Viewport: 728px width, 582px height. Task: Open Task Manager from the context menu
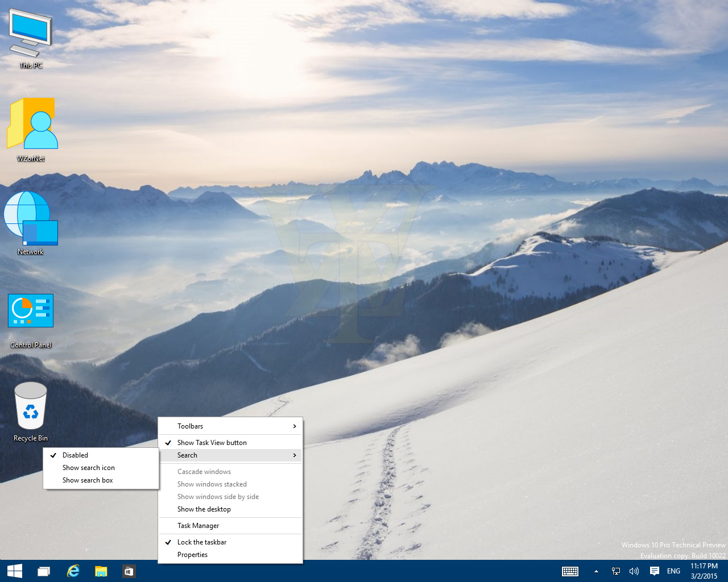click(198, 526)
